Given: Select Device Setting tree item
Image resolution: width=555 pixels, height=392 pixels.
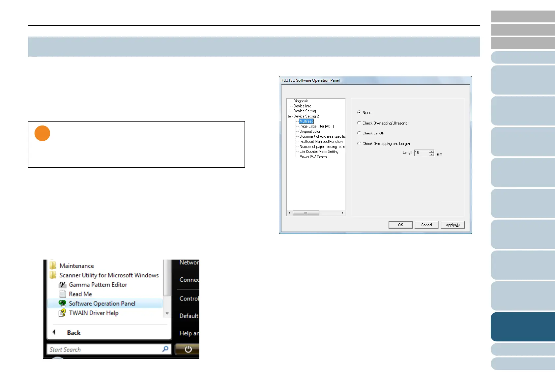Looking at the screenshot, I should (x=305, y=111).
